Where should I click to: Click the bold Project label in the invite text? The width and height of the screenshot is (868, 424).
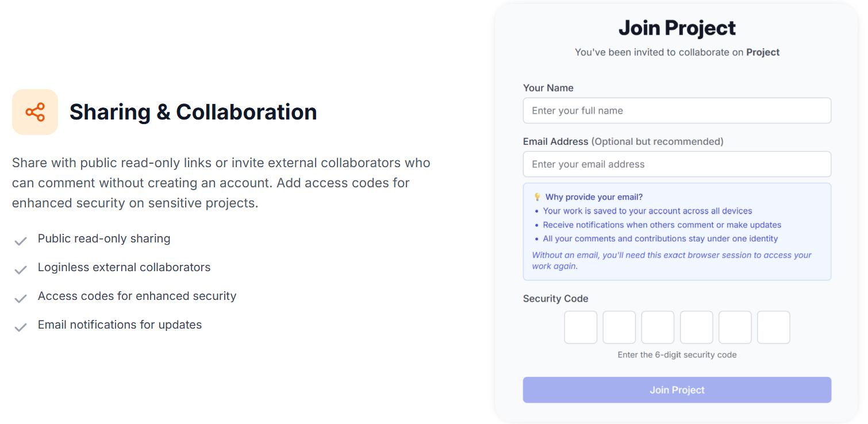pos(763,52)
